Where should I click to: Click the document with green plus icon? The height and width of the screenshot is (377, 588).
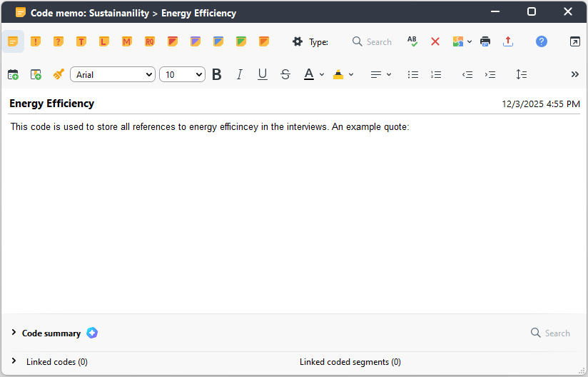(x=36, y=74)
